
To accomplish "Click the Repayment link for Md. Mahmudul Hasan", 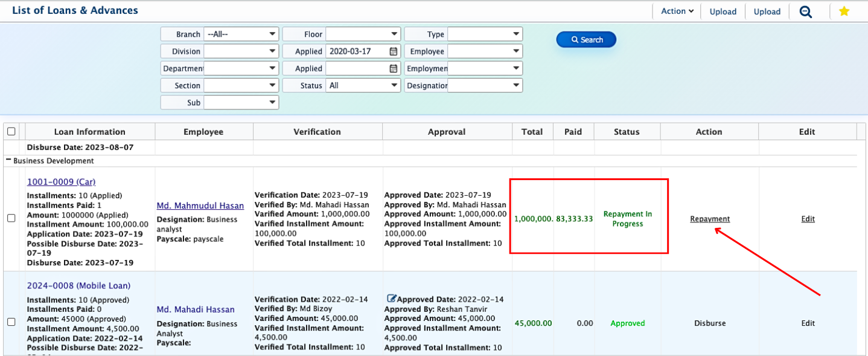I will [710, 219].
